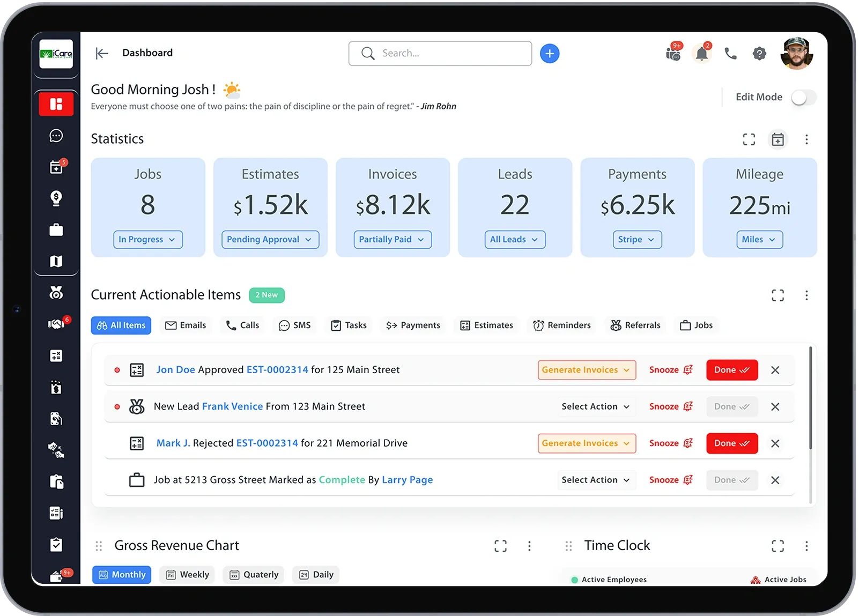
Task: Switch to the SMS tab in actionable items
Action: point(294,325)
